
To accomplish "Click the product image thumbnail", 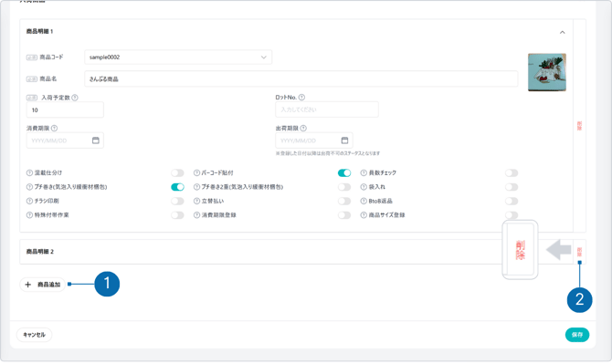I will click(x=547, y=72).
